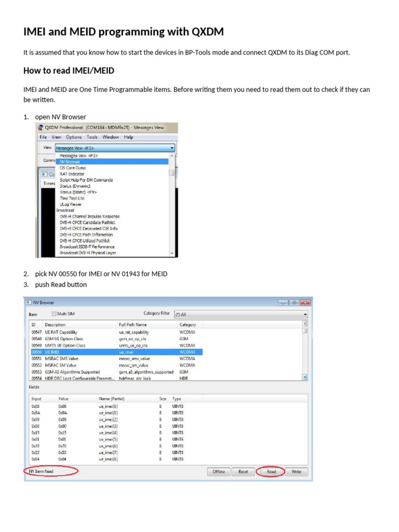
Task: Restore the NV Browser window
Action: (x=294, y=302)
